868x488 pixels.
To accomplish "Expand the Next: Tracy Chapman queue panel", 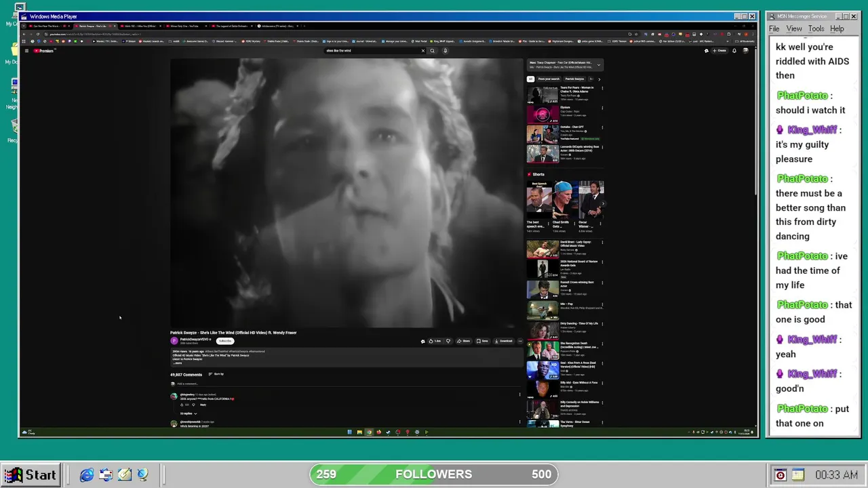I will coord(598,65).
